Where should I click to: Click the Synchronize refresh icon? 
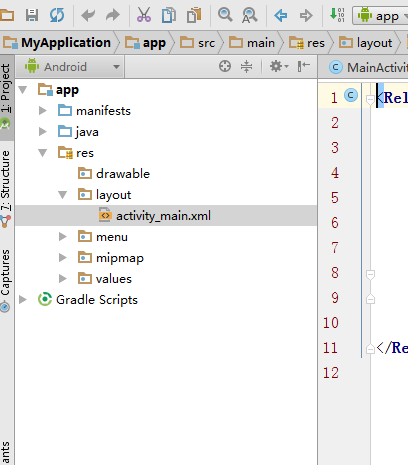(x=57, y=15)
